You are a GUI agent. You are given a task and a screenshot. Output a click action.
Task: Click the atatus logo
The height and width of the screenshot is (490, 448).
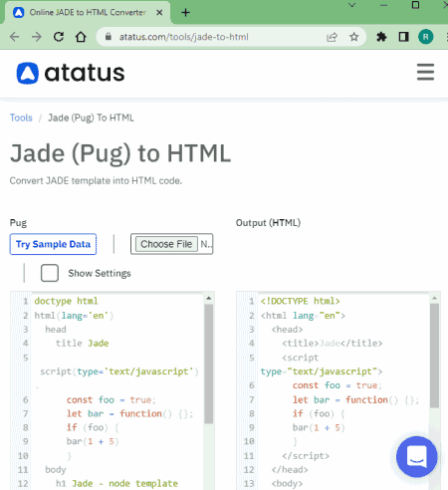pos(71,73)
